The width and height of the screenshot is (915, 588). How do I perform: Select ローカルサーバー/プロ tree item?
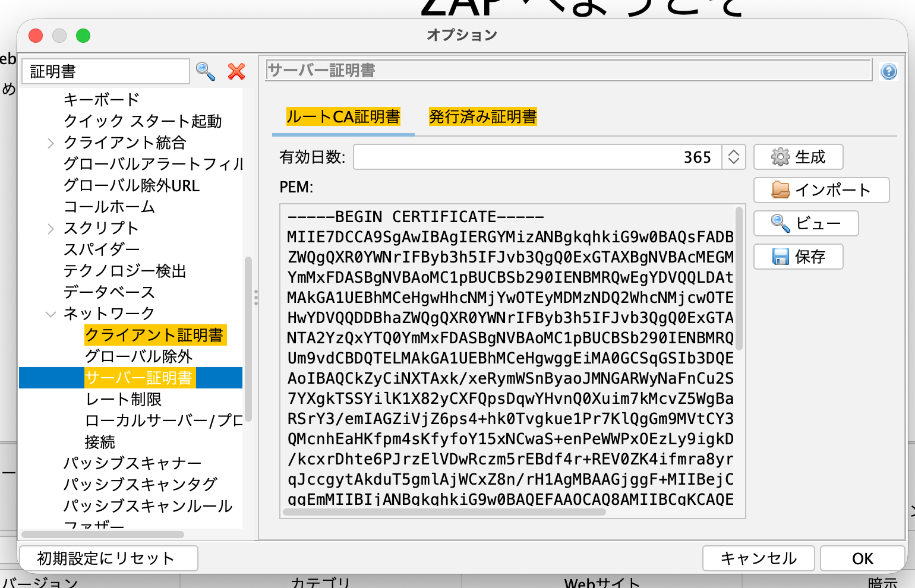coord(164,421)
